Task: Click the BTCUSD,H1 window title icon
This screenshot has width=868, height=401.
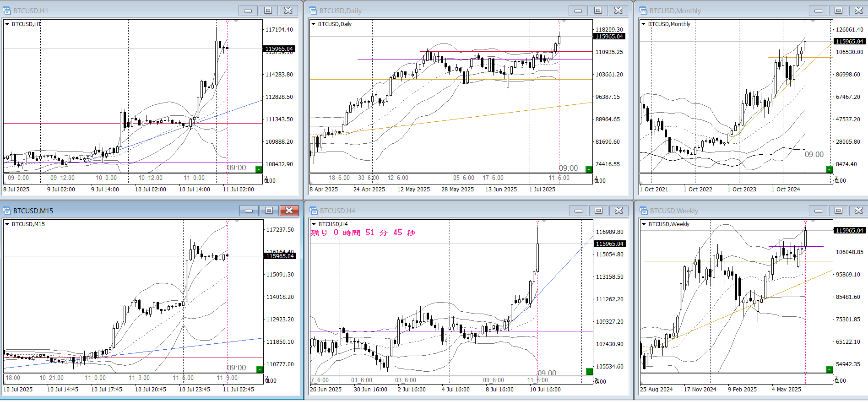Action: tap(7, 11)
